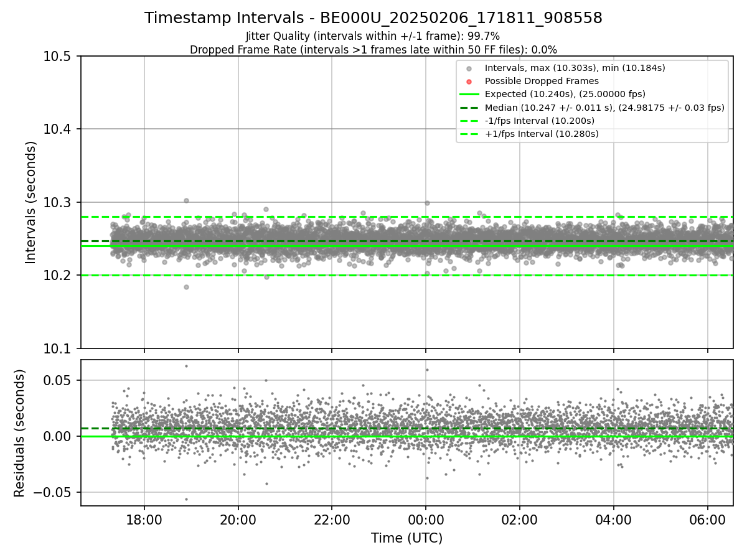Click the 'Jitter Quality' subtitle line
Viewport: 747px width, 560px height.
373,36
